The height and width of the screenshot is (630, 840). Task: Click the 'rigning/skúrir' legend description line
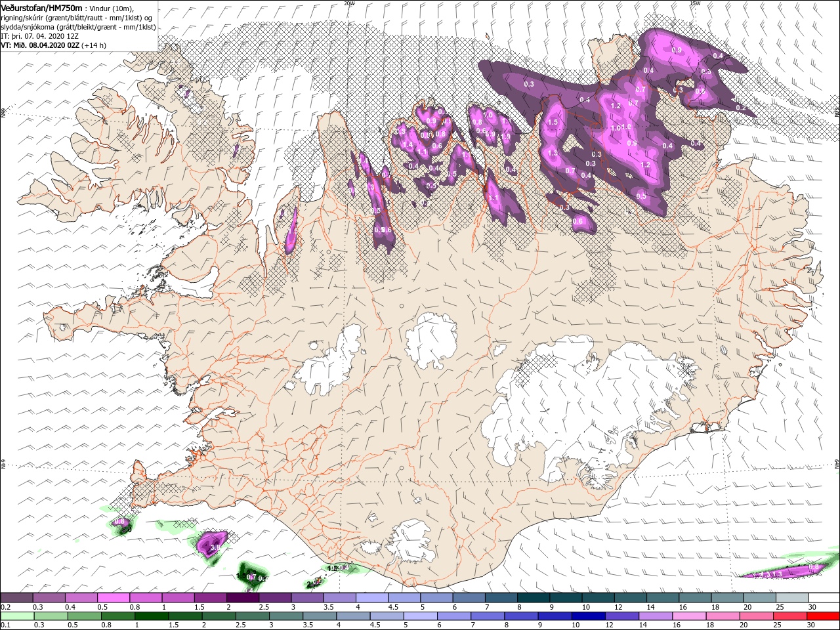(x=77, y=18)
